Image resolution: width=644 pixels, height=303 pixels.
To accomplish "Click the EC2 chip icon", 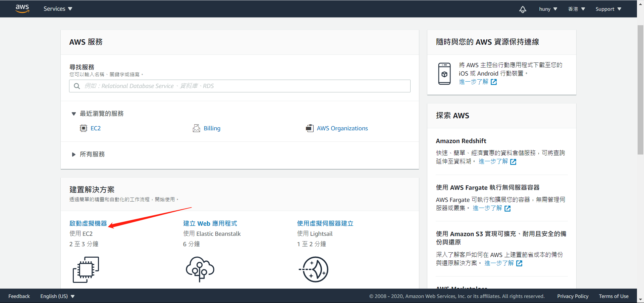I will pos(84,128).
